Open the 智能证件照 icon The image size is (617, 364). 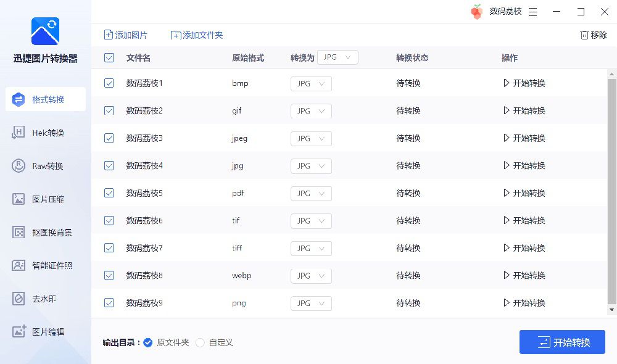pos(18,265)
